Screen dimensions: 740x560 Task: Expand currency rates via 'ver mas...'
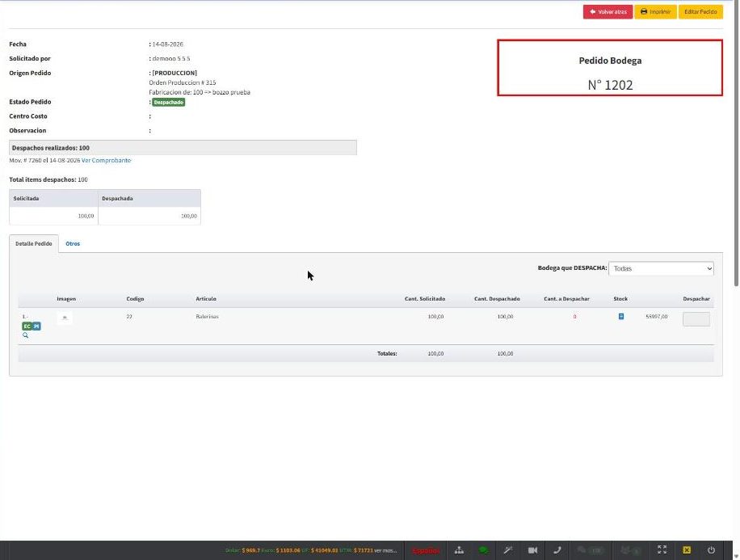pos(385,550)
